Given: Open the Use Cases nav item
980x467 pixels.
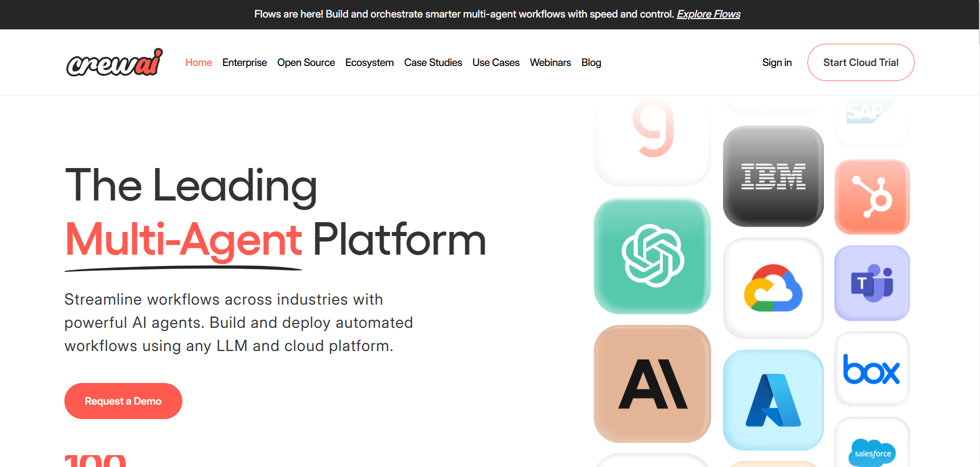Looking at the screenshot, I should click(x=496, y=62).
